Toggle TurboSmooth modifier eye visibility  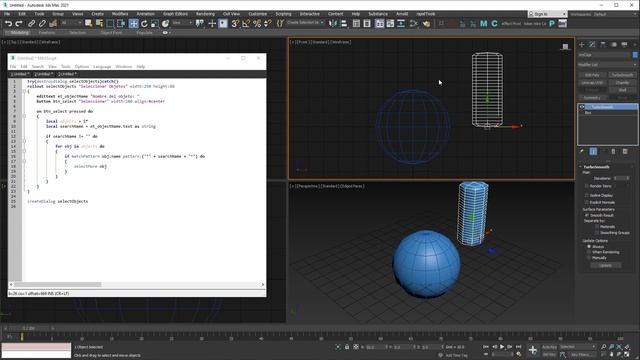582,107
